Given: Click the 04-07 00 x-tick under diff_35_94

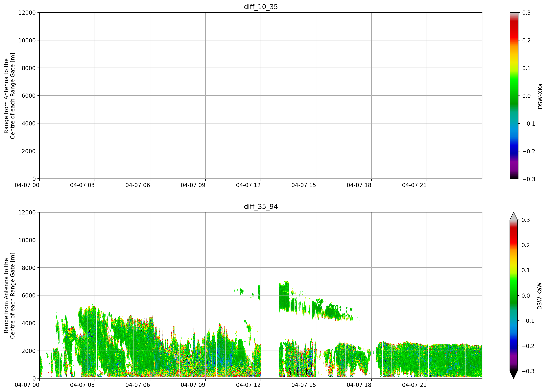Looking at the screenshot, I should [27, 385].
